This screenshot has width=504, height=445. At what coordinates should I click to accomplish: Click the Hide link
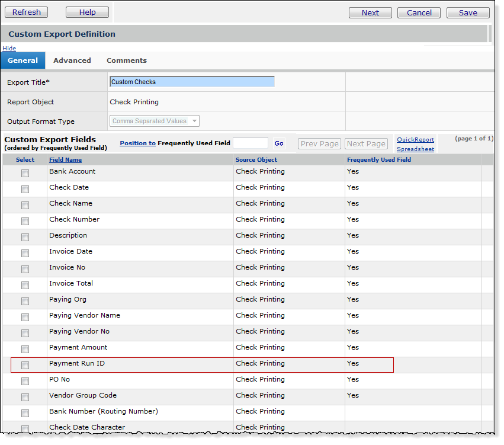pyautogui.click(x=9, y=48)
